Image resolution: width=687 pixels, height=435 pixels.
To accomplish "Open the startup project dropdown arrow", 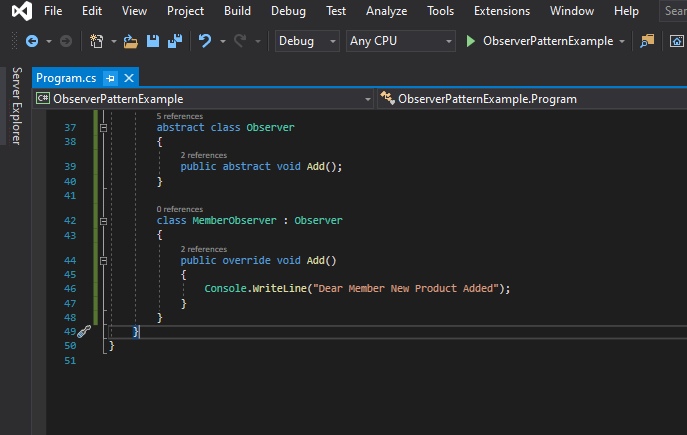I will [622, 42].
